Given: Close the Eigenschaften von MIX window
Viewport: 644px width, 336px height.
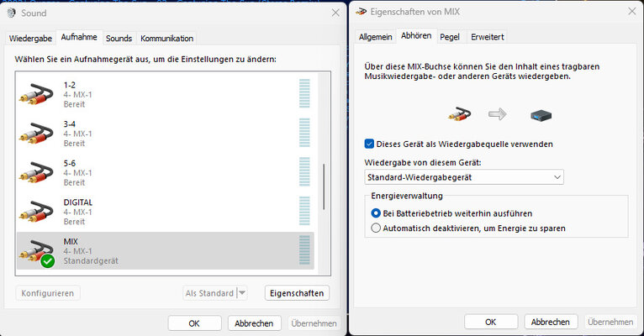Looking at the screenshot, I should click(632, 12).
